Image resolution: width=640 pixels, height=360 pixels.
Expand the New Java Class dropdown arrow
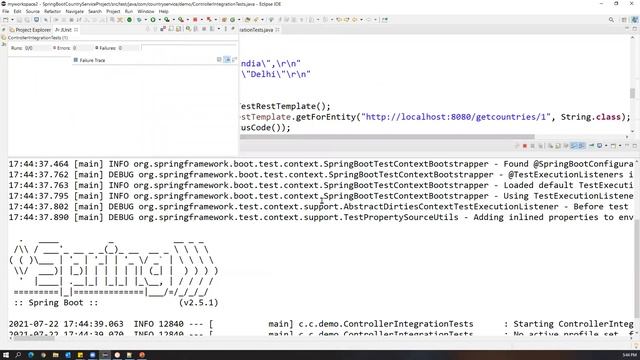tap(239, 20)
